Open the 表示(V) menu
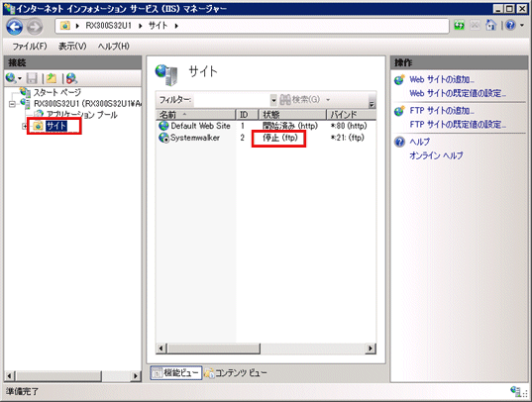532x402 pixels. (x=72, y=47)
